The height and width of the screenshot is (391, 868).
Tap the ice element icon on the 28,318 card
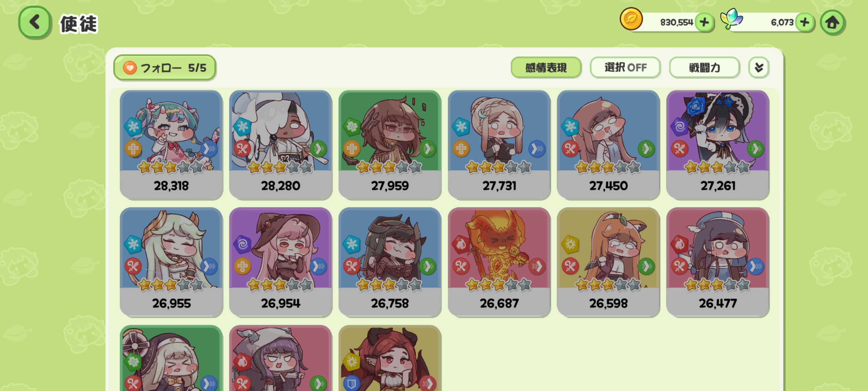133,127
